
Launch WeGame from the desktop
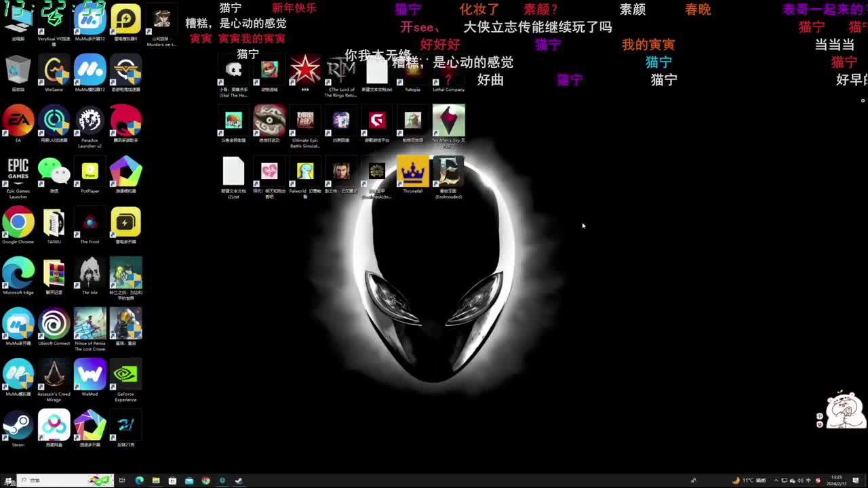[x=54, y=73]
